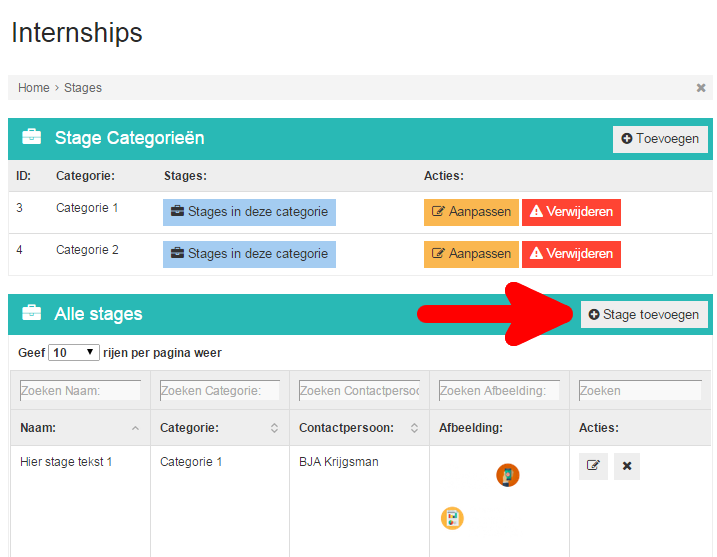Viewport: 717px width, 557px height.
Task: Open the rows per page dropdown
Action: (x=74, y=353)
